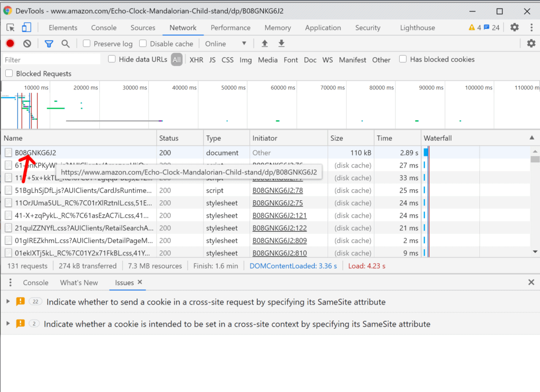Open the Lighthouse tab
540x392 pixels.
[x=418, y=27]
